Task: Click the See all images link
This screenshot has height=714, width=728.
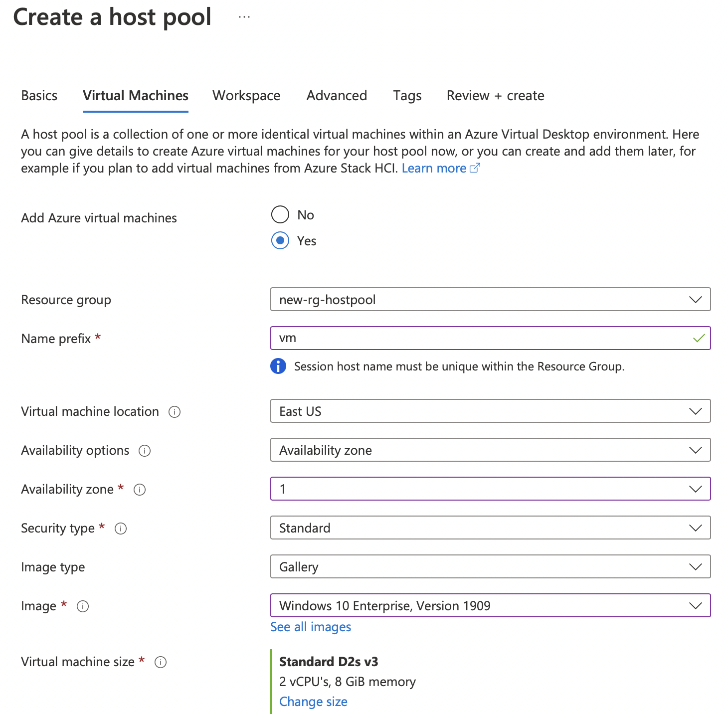Action: click(311, 627)
